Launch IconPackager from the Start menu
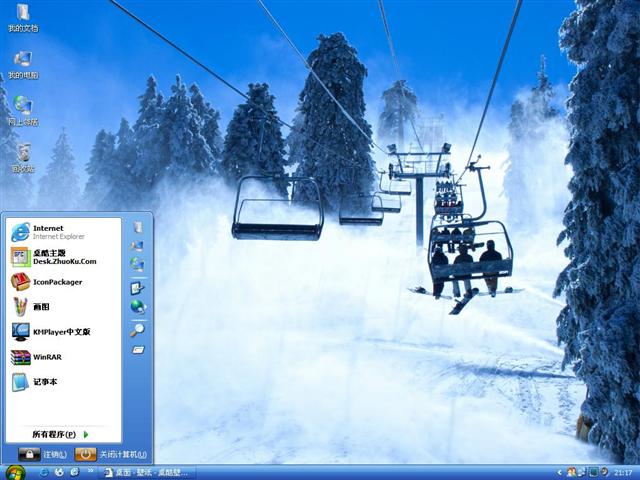 63,282
